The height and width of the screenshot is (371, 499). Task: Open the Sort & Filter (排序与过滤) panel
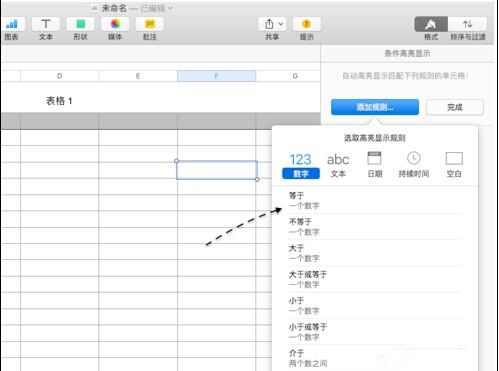(x=467, y=24)
